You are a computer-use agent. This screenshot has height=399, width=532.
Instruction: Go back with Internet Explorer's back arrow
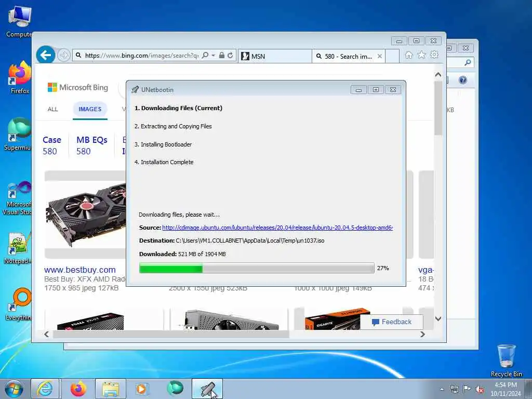click(x=46, y=55)
